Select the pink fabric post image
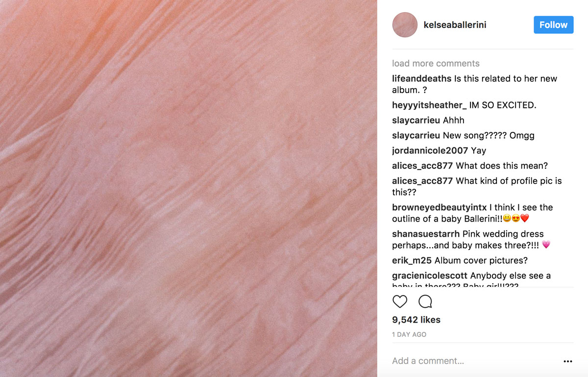The height and width of the screenshot is (377, 588). pos(189,188)
